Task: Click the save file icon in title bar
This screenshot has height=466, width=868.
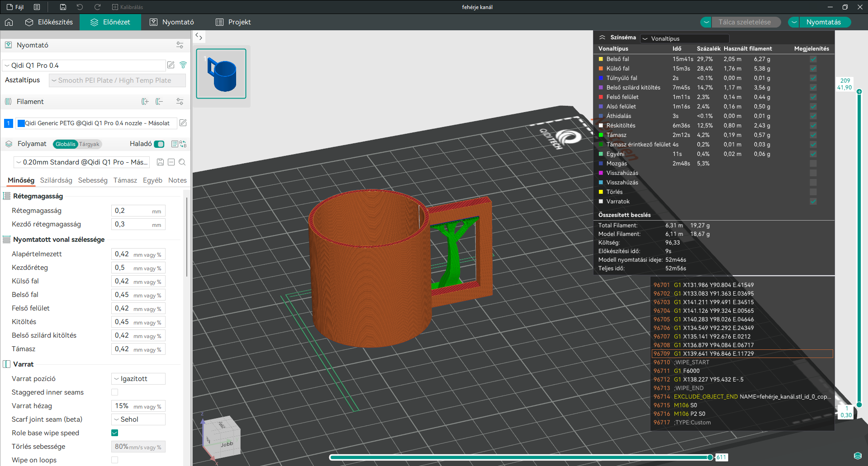Action: coord(63,7)
